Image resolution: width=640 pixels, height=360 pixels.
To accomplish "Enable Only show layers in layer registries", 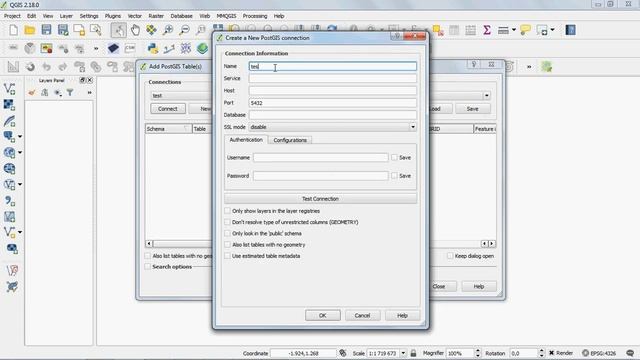I will (227, 211).
